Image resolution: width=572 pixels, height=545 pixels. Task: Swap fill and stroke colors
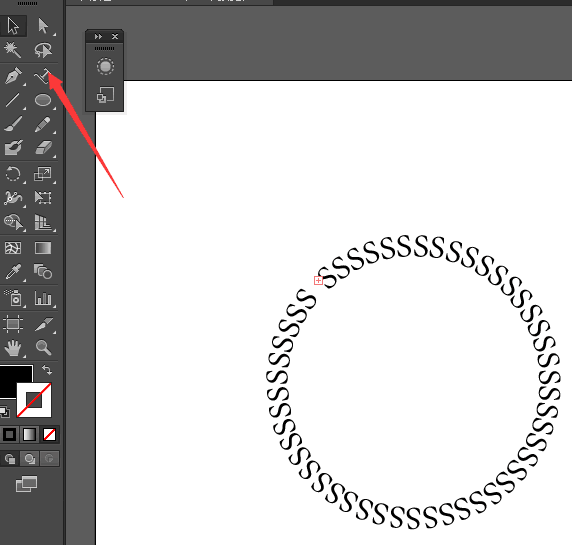(x=47, y=370)
